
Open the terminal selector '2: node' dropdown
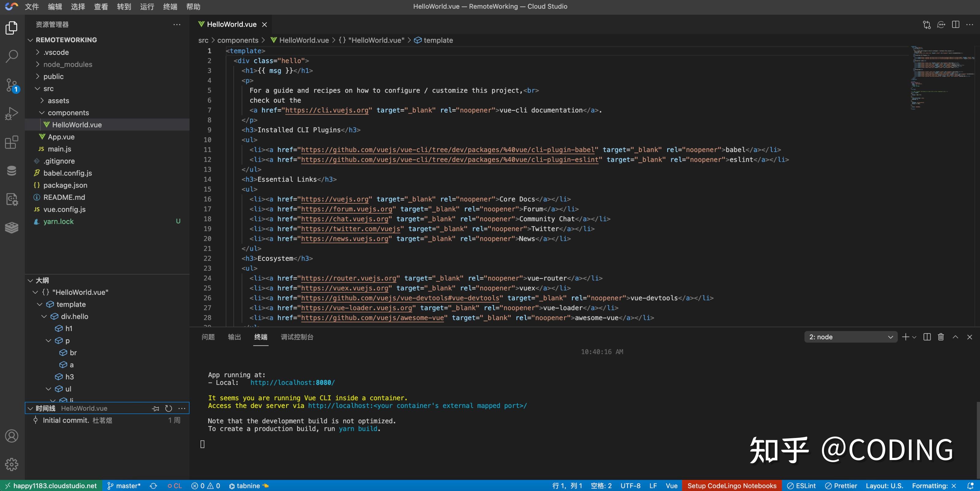(x=850, y=337)
